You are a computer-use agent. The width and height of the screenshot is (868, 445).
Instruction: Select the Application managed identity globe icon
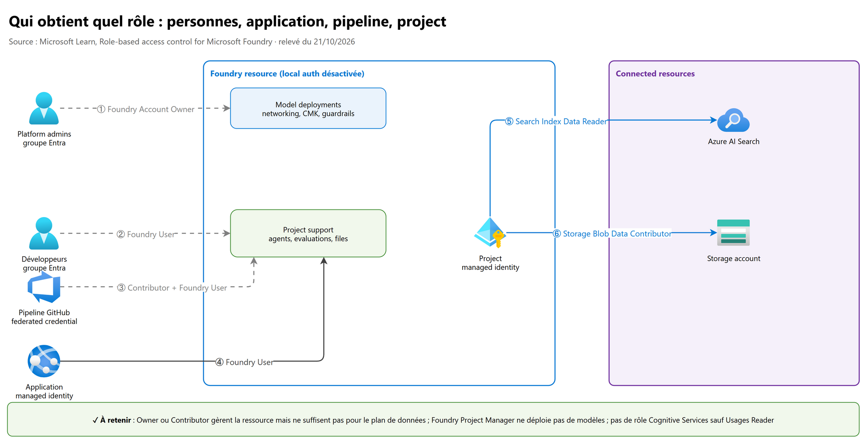coord(44,361)
